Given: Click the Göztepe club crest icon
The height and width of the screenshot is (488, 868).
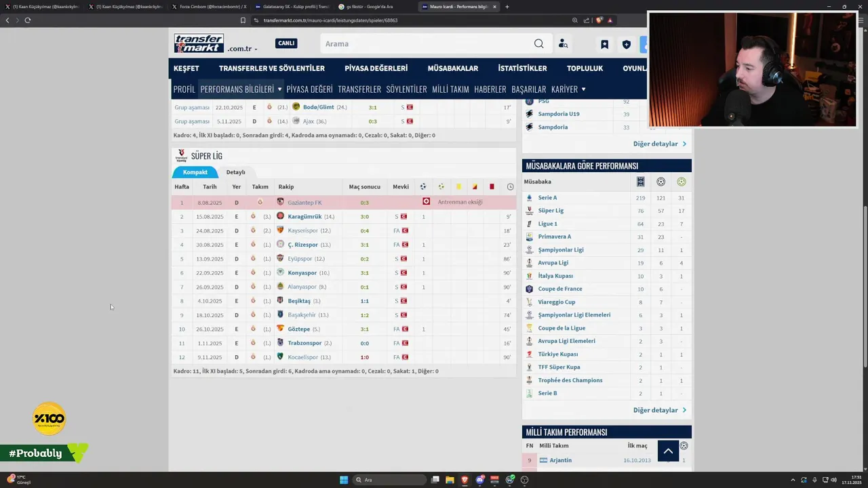Looking at the screenshot, I should tap(280, 329).
